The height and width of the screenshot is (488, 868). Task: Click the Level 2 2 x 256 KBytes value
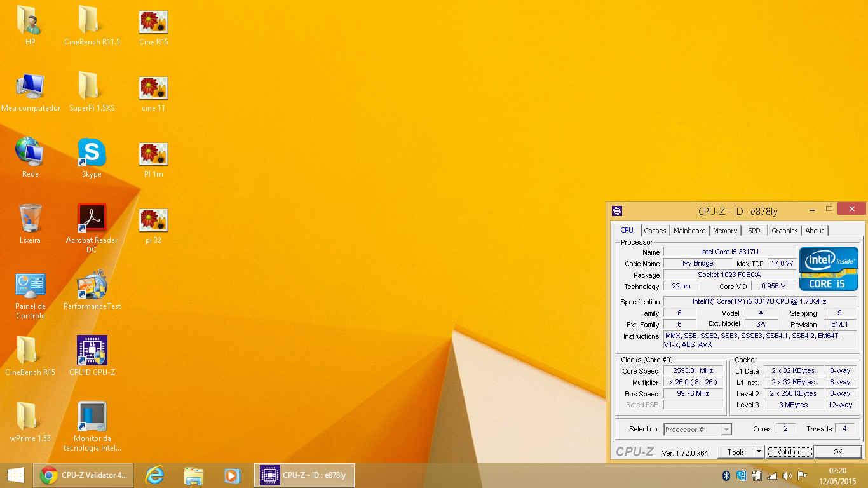(794, 393)
